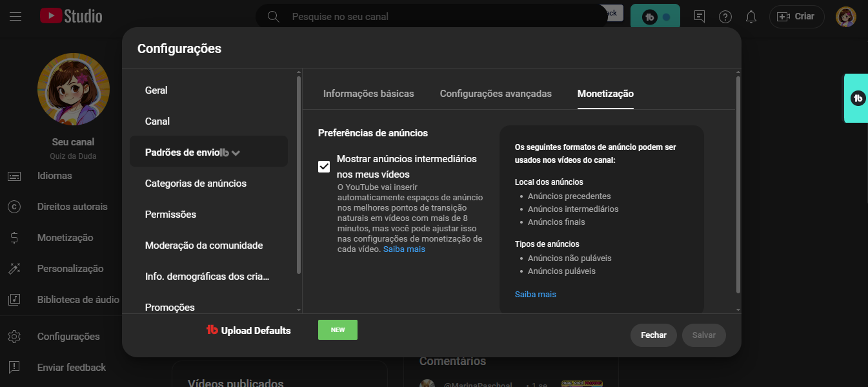Screen dimensions: 868x387
Task: Click the settings list scroll-down arrow
Action: point(298,310)
